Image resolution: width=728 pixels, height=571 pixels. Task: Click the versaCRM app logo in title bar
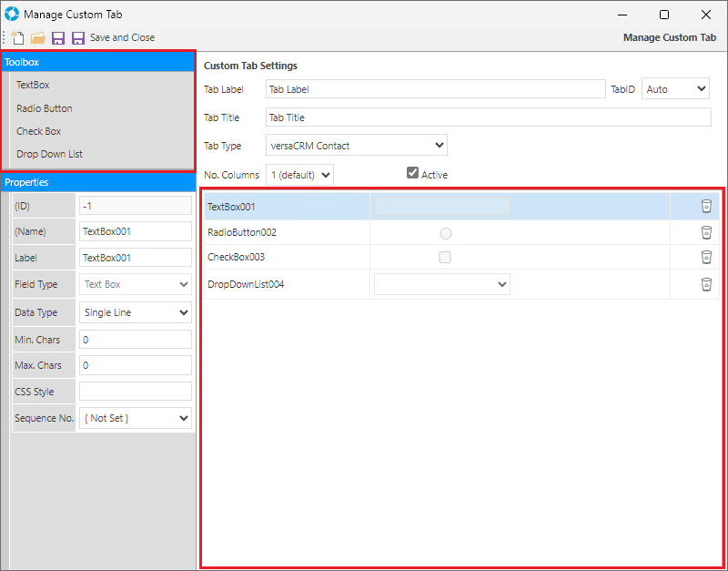pyautogui.click(x=11, y=15)
